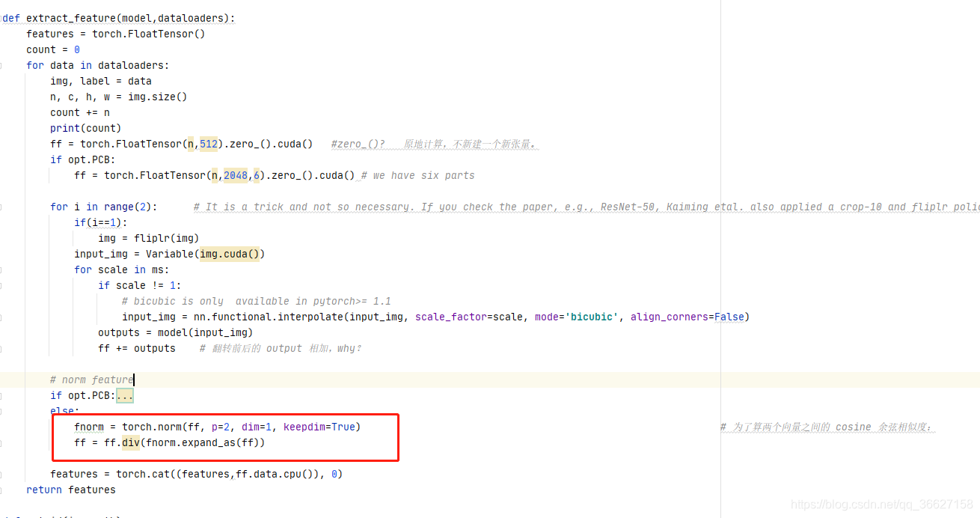
Task: Click the # norm feature comment
Action: pos(91,379)
